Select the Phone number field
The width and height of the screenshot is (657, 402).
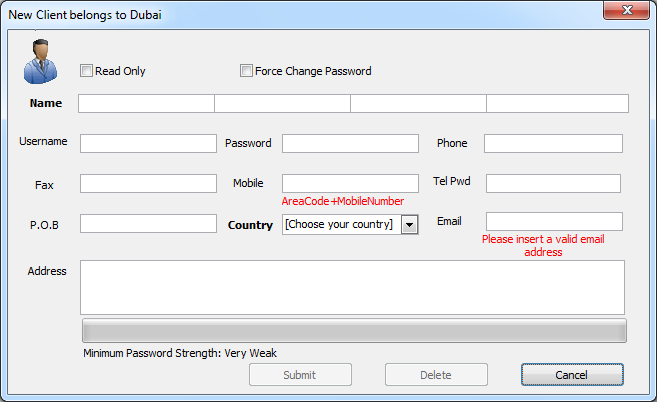point(553,143)
